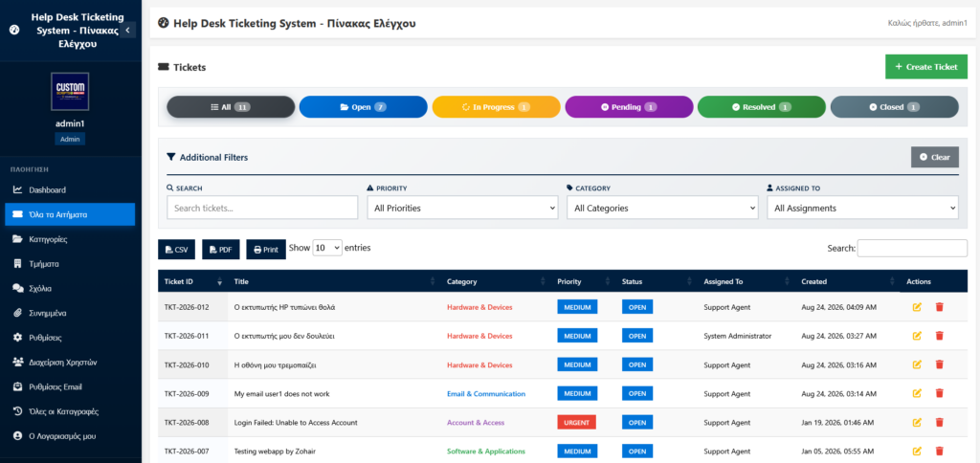980x463 pixels.
Task: Click the Account & Access category link
Action: (x=476, y=423)
